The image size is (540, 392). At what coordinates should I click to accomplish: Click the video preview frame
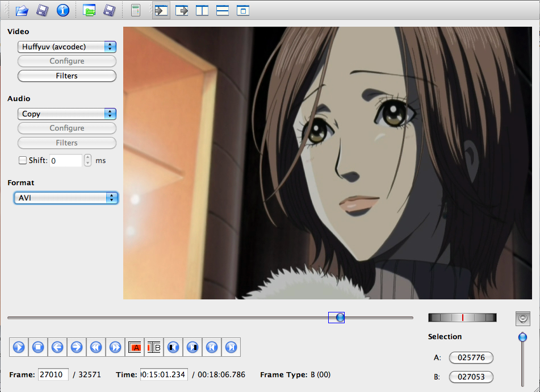pyautogui.click(x=328, y=163)
